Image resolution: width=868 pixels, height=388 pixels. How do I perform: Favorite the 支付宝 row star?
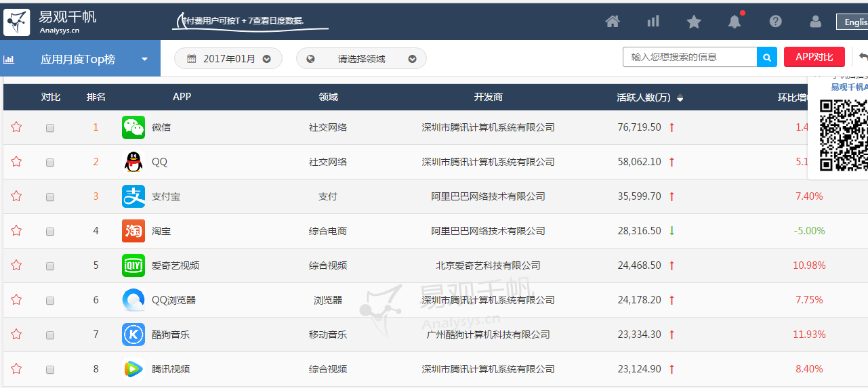coord(16,196)
